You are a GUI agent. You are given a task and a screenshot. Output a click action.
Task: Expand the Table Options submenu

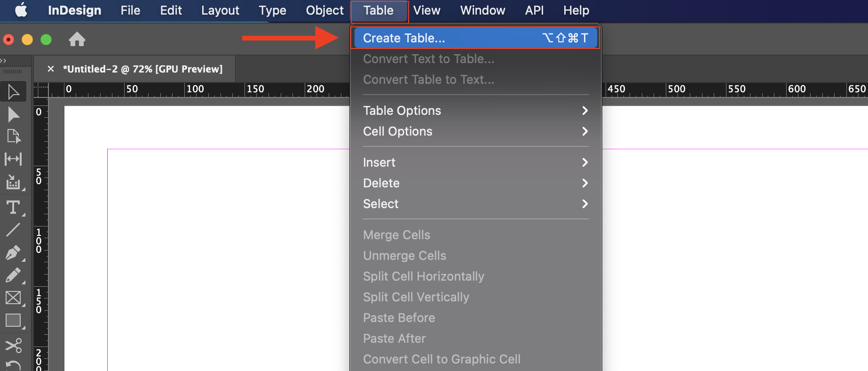click(x=475, y=111)
